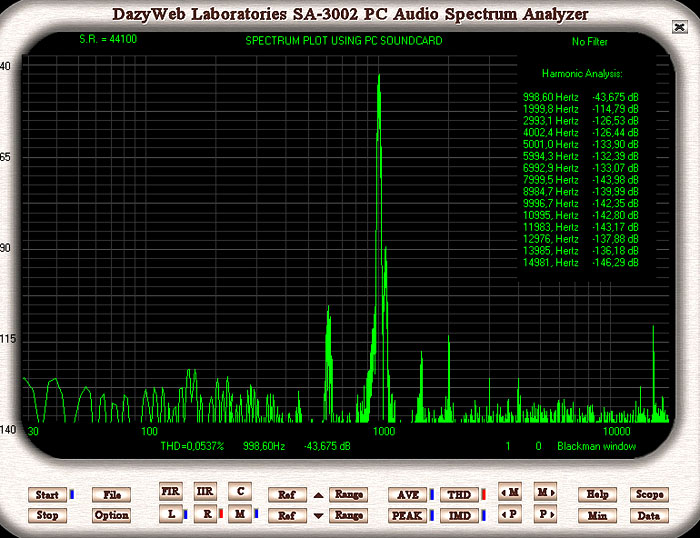700x538 pixels.
Task: Open the Option menu
Action: pos(111,515)
